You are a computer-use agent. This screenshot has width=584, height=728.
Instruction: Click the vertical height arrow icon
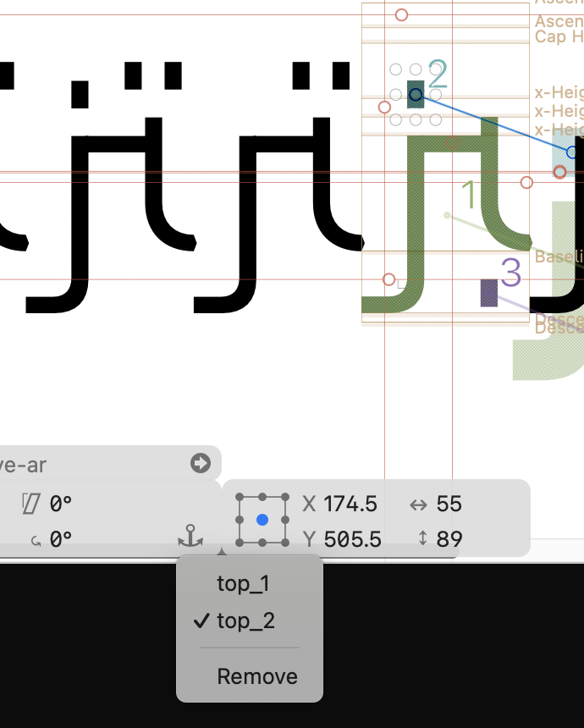tap(421, 538)
